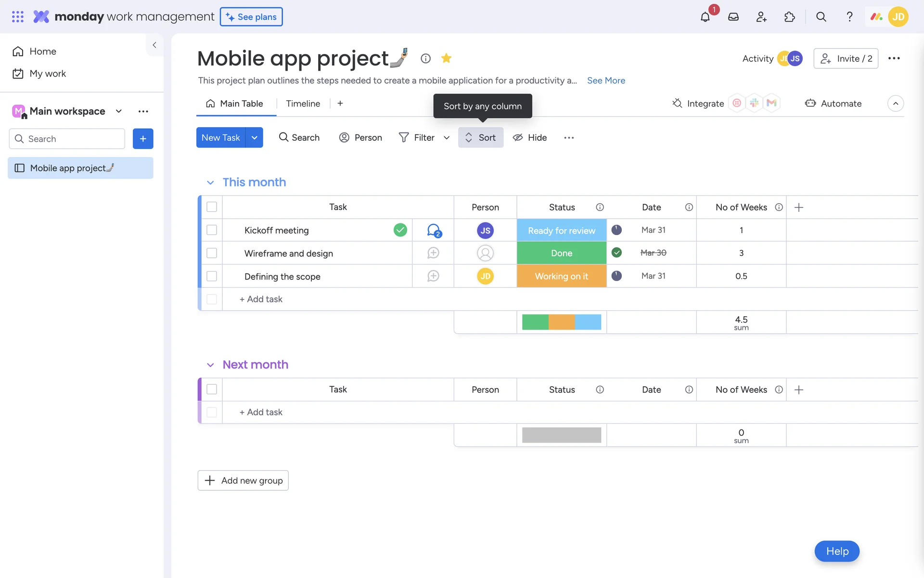
Task: Collapse the This month group
Action: click(210, 183)
